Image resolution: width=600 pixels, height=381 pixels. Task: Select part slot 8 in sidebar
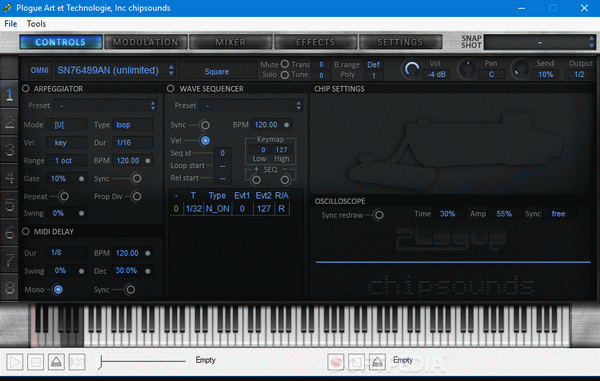(10, 287)
